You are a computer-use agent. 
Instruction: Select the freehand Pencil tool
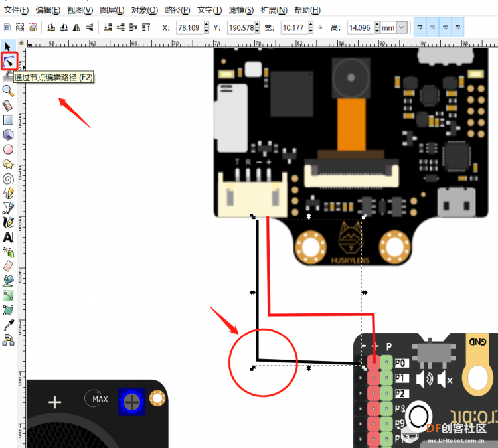click(x=8, y=193)
